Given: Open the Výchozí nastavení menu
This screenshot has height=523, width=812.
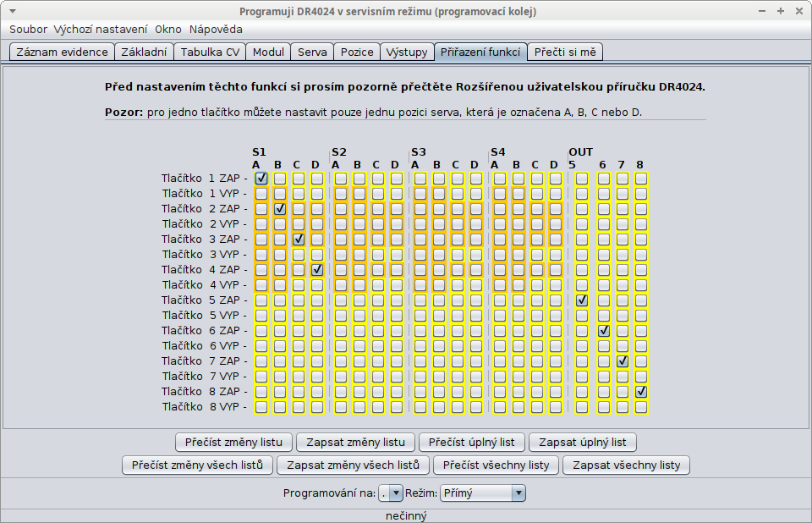Looking at the screenshot, I should 101,29.
